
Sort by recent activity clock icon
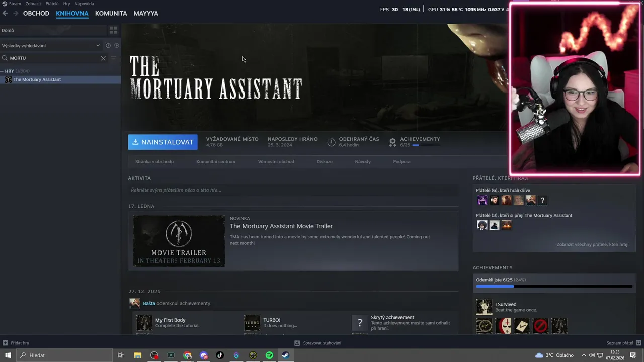(x=108, y=45)
